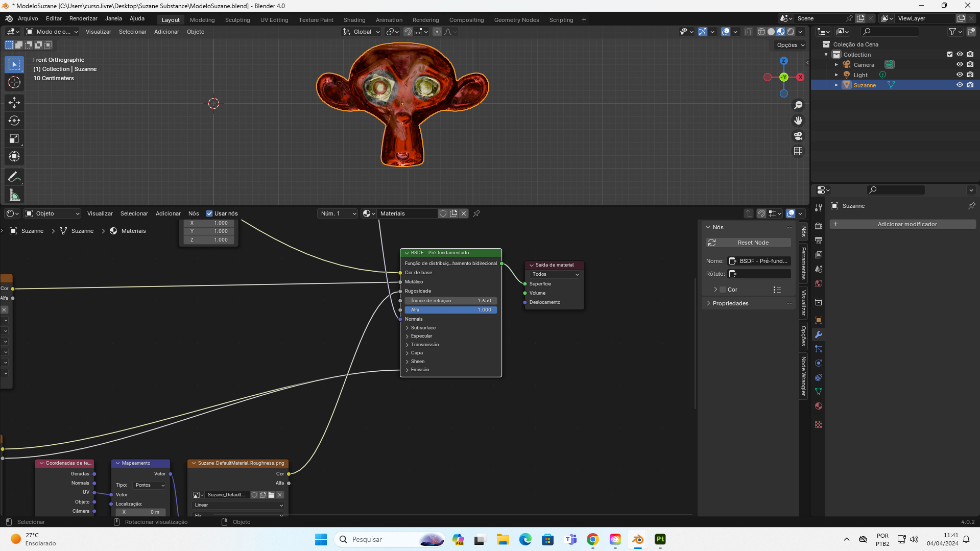Click the viewport zoom magnifier icon
The image size is (980, 551).
click(x=798, y=105)
